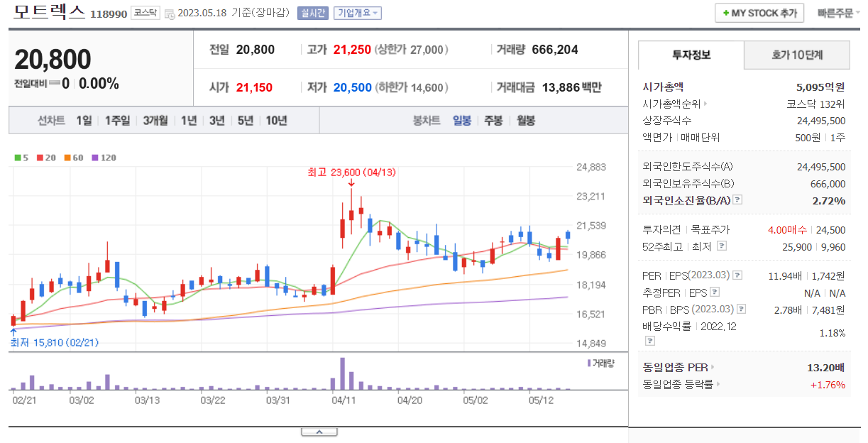Switch to the 호가10단계 tab
Screen dimensions: 868x443
(797, 55)
